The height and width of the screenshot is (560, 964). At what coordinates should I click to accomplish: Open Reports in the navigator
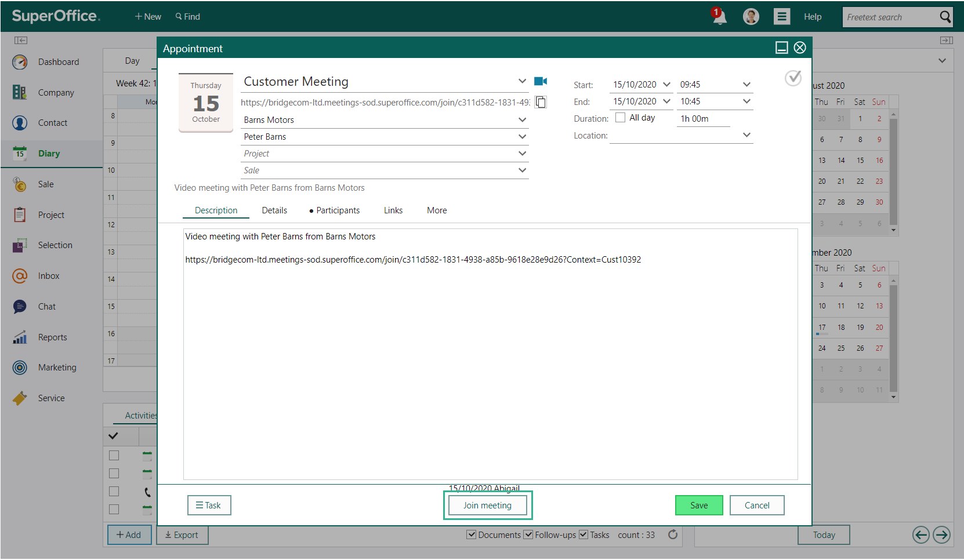52,337
